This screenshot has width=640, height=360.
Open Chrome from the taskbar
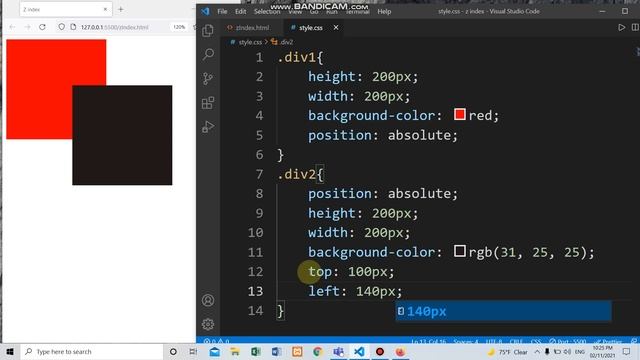coord(318,351)
